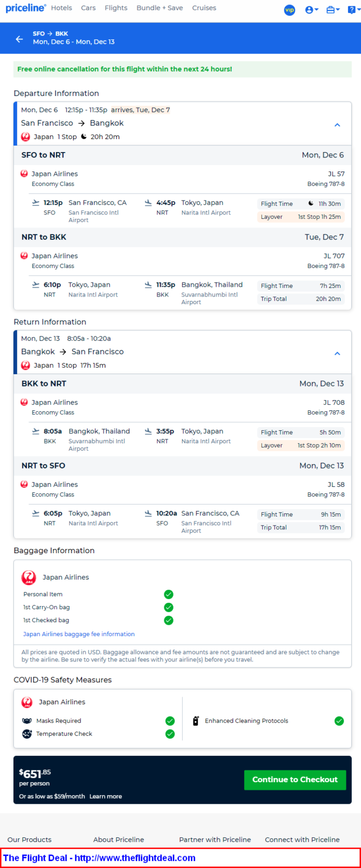
Task: Click the large JAL logo in Baggage Information
Action: (29, 577)
